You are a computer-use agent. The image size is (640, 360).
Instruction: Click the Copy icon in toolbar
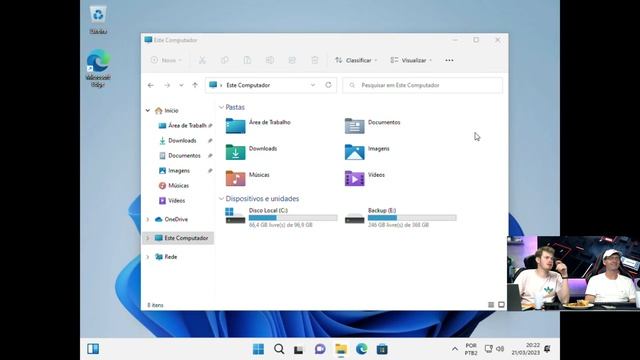pos(224,60)
